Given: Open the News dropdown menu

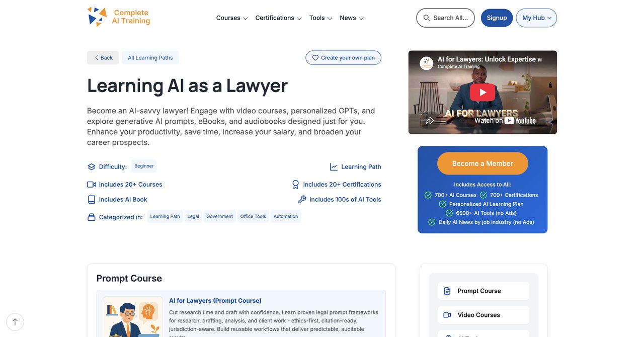Looking at the screenshot, I should (351, 18).
